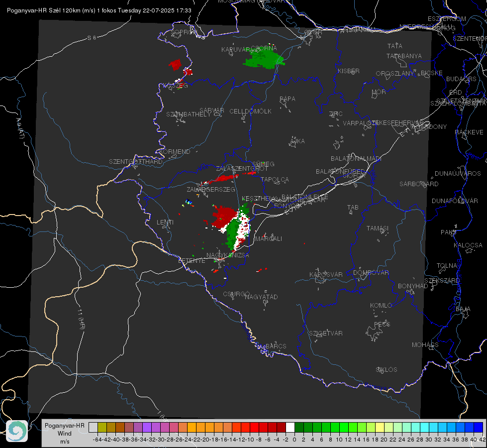Click the 'TAMÁSI' city label
This screenshot has width=487, height=448.
point(378,228)
